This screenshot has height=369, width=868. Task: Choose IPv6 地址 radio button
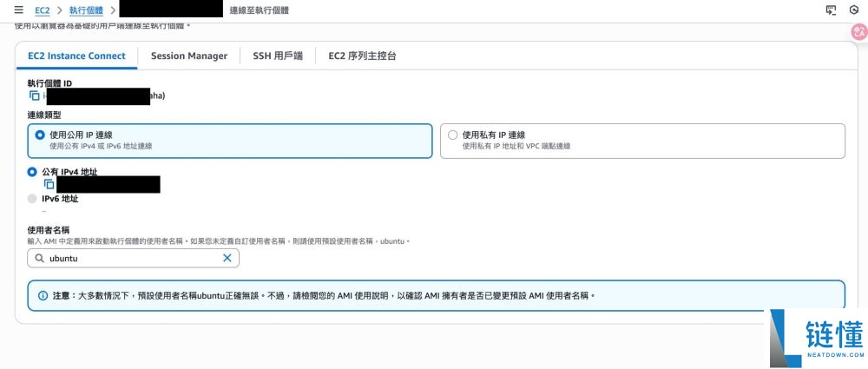(32, 199)
